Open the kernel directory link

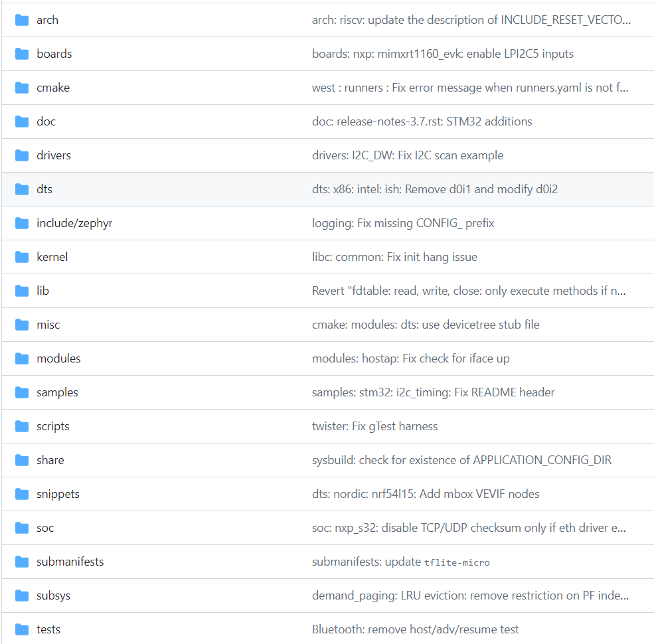pos(52,257)
